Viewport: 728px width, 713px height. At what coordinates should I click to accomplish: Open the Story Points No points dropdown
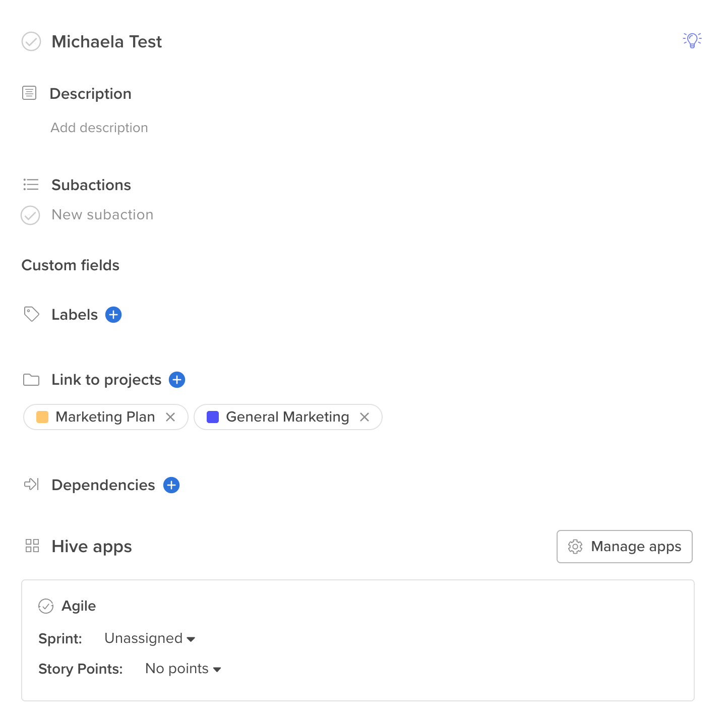[x=183, y=669]
